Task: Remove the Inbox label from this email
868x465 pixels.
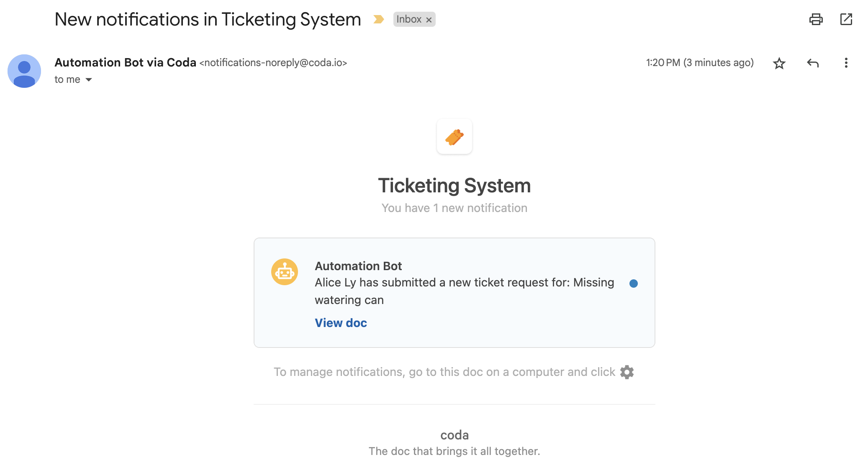Action: [x=429, y=20]
